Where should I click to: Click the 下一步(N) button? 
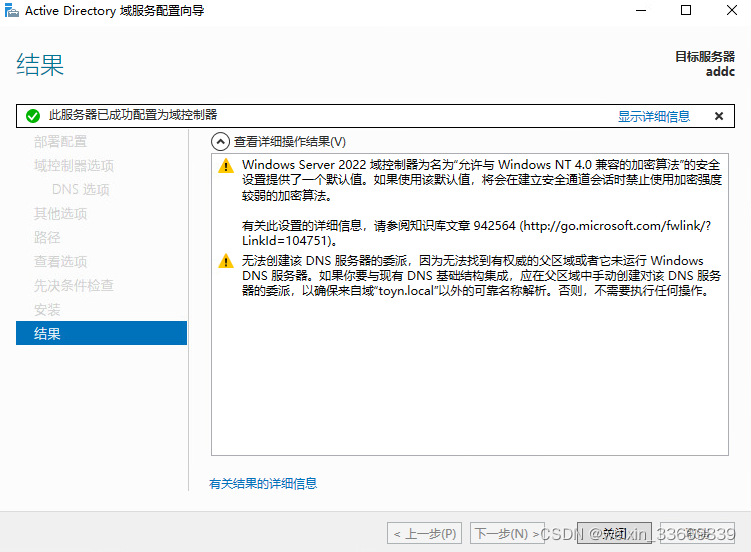pyautogui.click(x=507, y=533)
